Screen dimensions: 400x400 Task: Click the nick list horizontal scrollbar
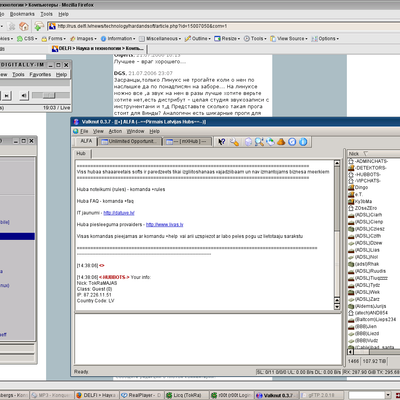pos(373,352)
